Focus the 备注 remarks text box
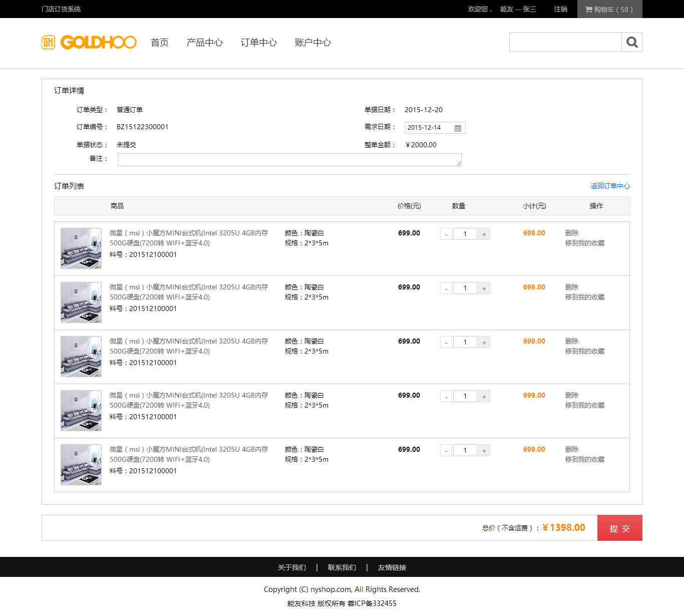The image size is (684, 616). point(289,160)
